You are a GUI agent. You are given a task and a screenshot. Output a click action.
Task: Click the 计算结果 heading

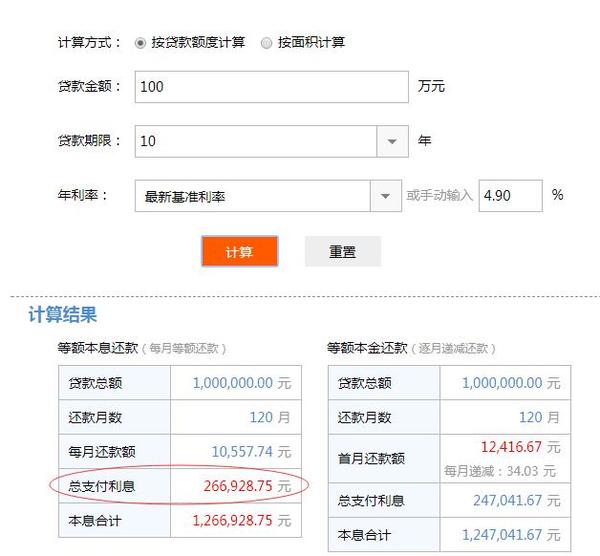[x=63, y=315]
